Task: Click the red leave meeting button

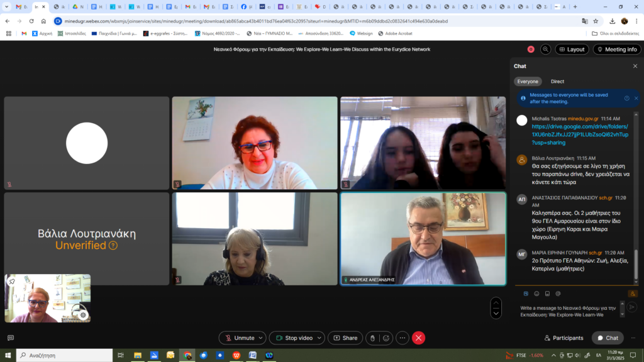Action: coord(418,338)
